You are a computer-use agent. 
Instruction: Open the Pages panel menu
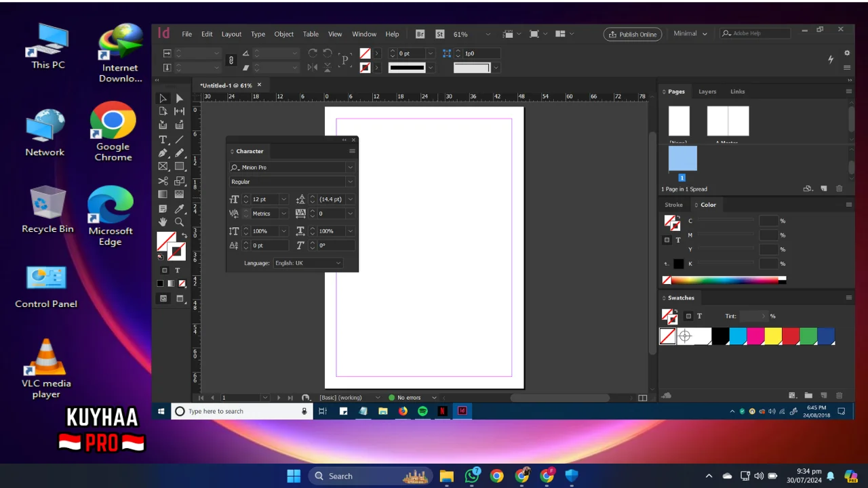pos(848,91)
